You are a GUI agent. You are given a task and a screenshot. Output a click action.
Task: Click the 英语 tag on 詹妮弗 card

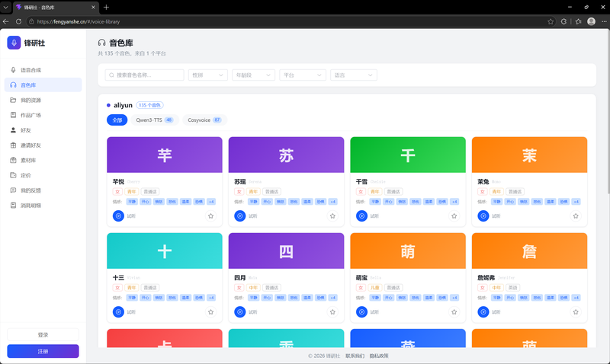pos(513,288)
